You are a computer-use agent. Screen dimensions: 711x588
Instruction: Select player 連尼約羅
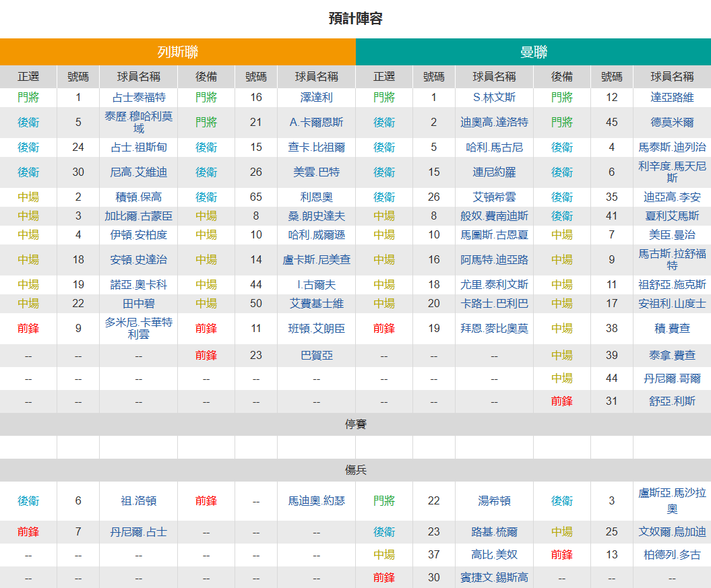click(x=494, y=172)
